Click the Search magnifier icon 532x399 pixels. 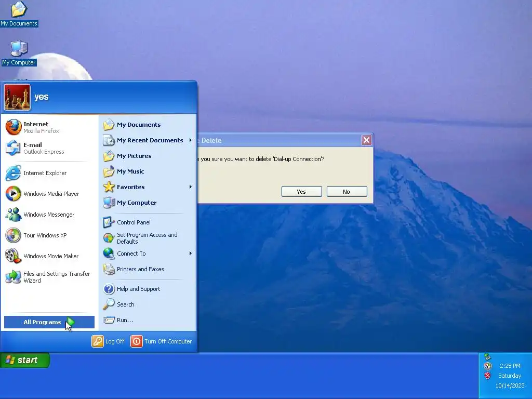click(109, 304)
